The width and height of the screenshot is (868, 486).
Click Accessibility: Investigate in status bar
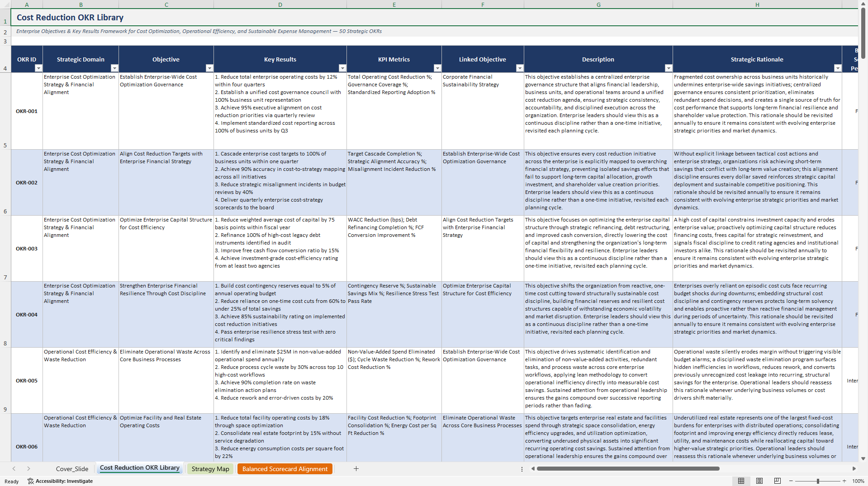60,481
